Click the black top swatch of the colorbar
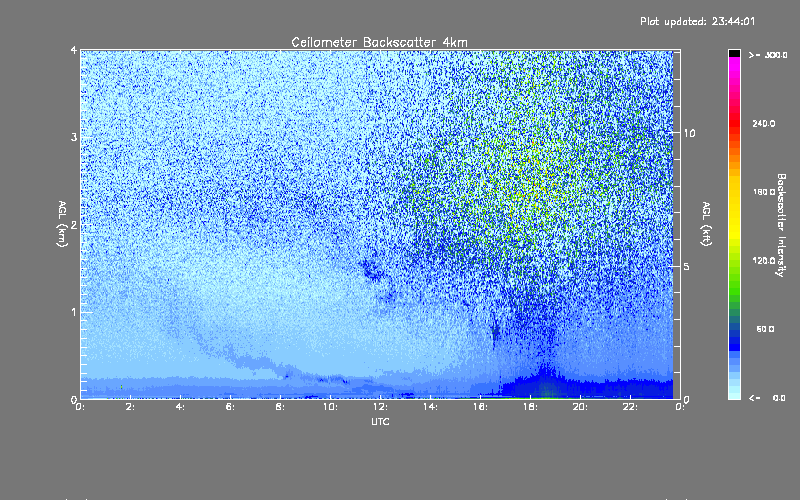The width and height of the screenshot is (800, 500). tap(734, 53)
